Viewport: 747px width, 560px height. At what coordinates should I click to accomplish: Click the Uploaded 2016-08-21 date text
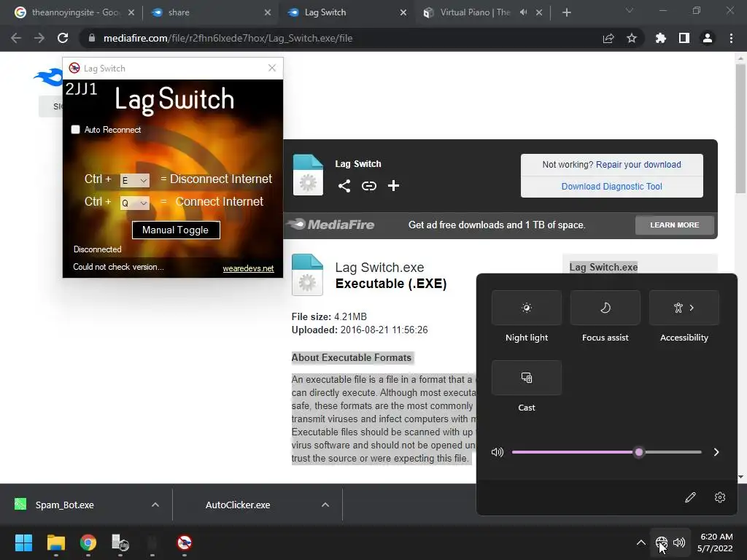point(360,330)
